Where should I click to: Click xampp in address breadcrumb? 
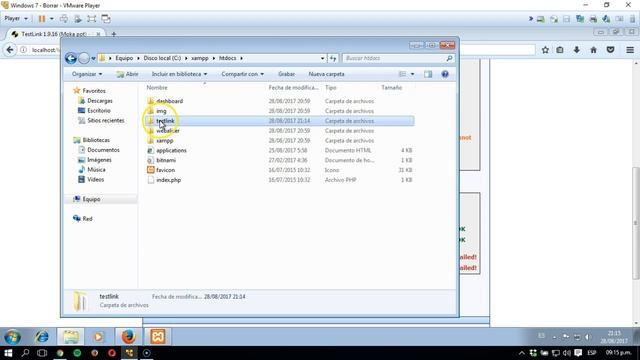coord(200,58)
